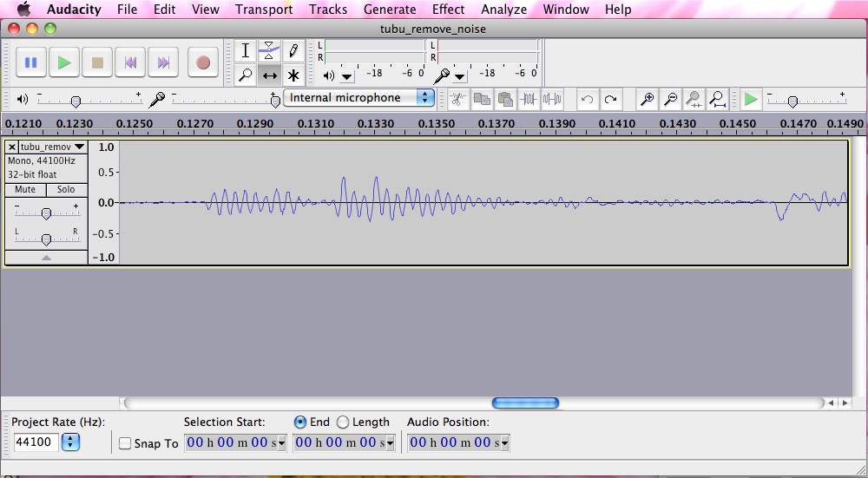The image size is (868, 478).
Task: Start recording with the Record button
Action: [203, 62]
